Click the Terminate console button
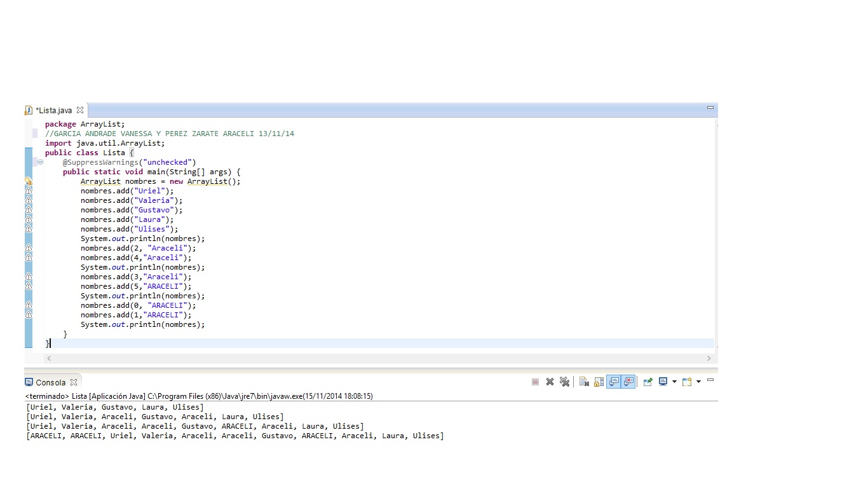This screenshot has width=868, height=498. tap(535, 382)
